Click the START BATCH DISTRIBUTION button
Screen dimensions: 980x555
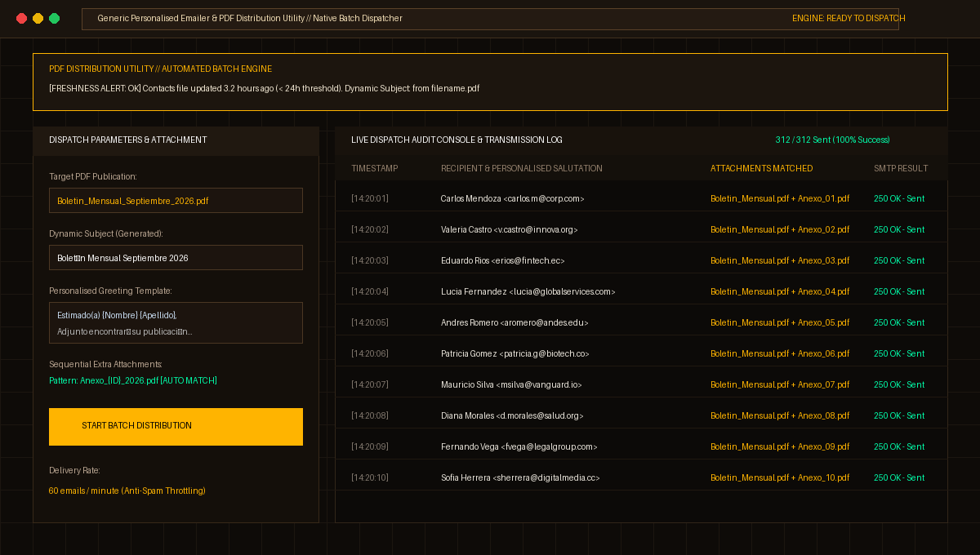coord(176,427)
